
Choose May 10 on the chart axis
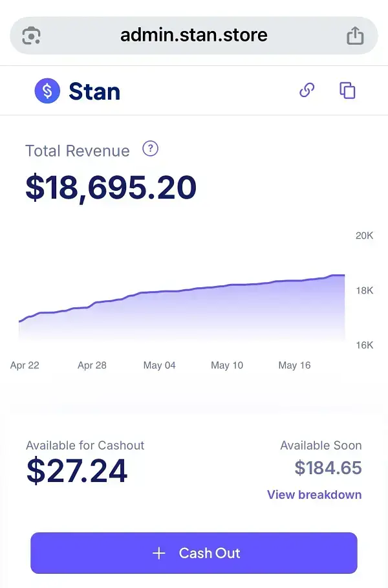tap(227, 365)
